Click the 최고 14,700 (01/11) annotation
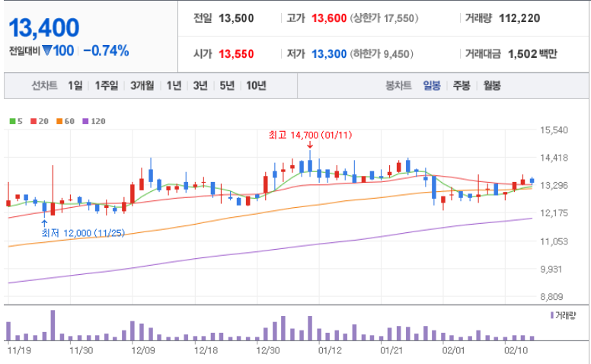 pos(310,135)
